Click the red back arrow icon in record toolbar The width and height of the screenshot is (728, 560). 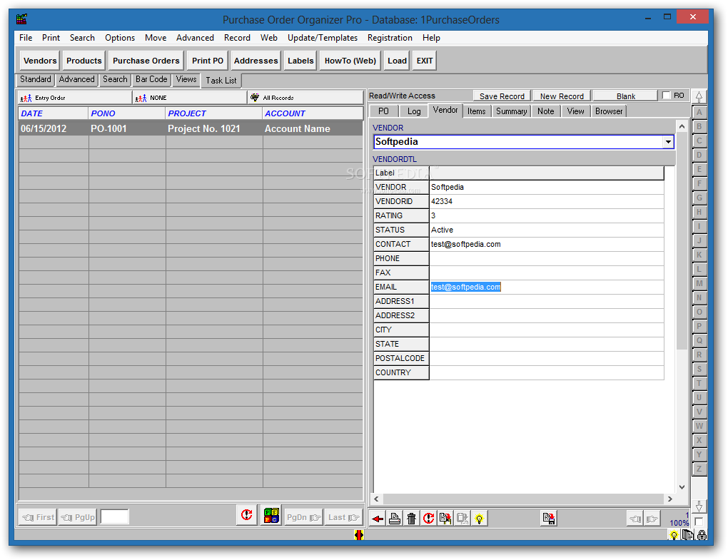click(378, 518)
